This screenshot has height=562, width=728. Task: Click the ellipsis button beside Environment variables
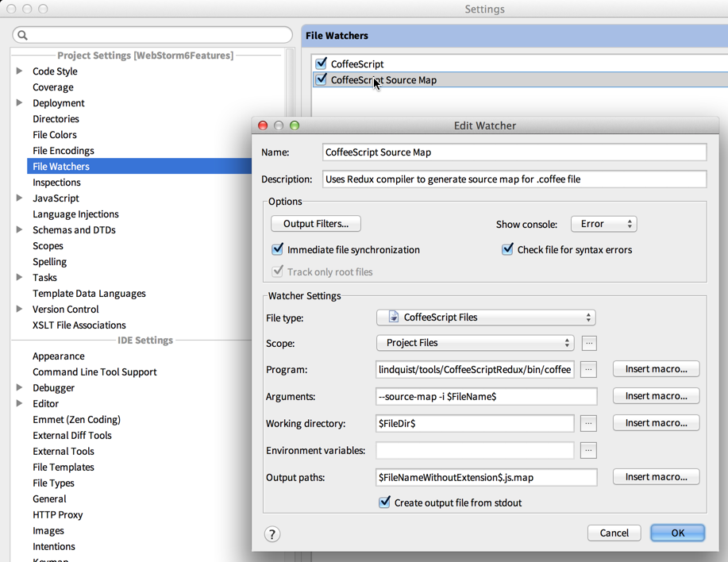[x=588, y=450]
